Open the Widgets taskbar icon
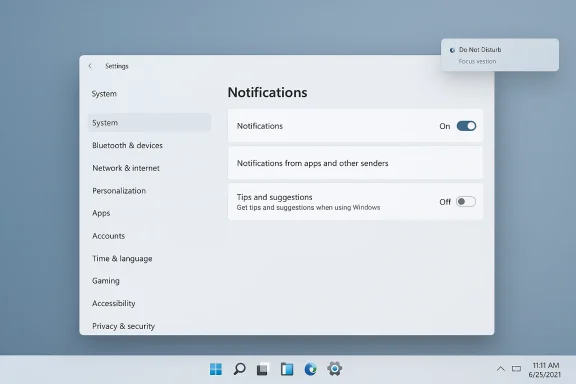This screenshot has height=384, width=576. (x=287, y=369)
